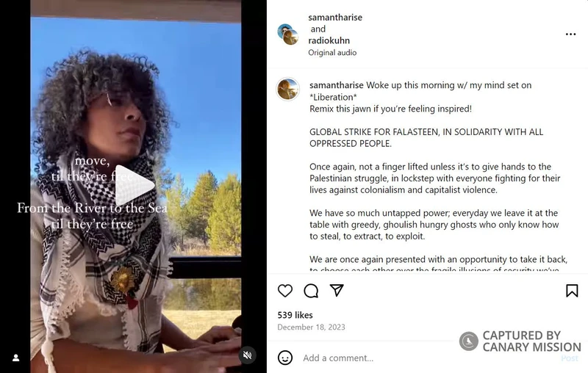Play the video with center play button
Viewport: 588px width, 373px height.
pyautogui.click(x=135, y=185)
